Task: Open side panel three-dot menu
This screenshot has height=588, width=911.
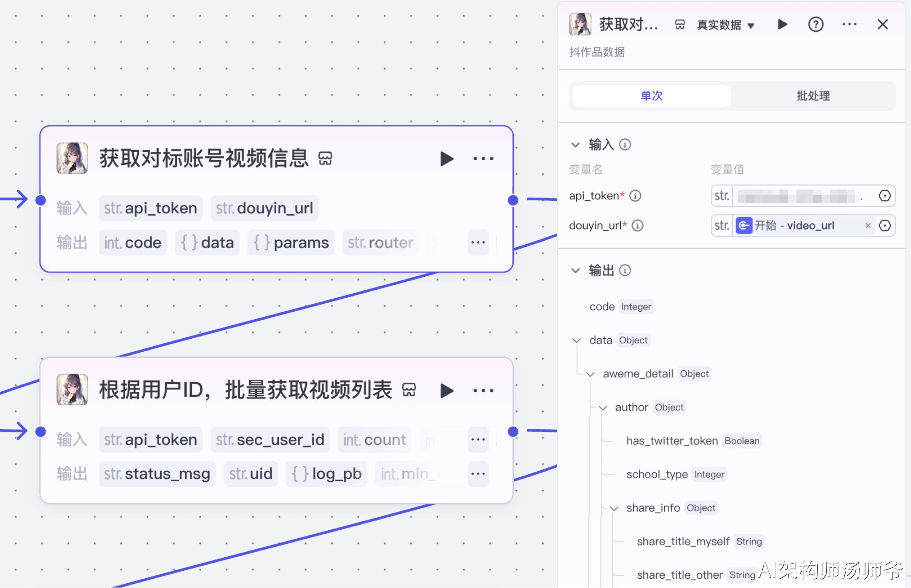Action: (849, 24)
